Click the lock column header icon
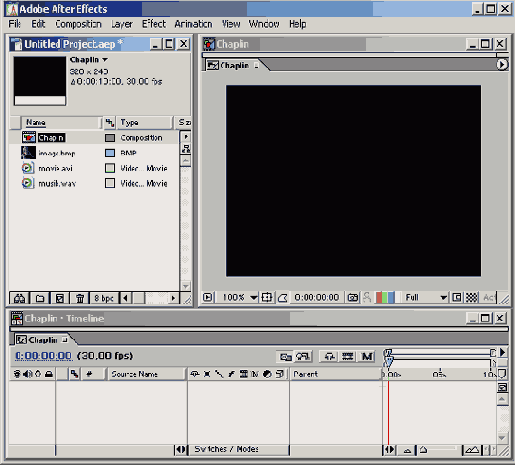Viewport: 515px width, 465px height. point(49,374)
